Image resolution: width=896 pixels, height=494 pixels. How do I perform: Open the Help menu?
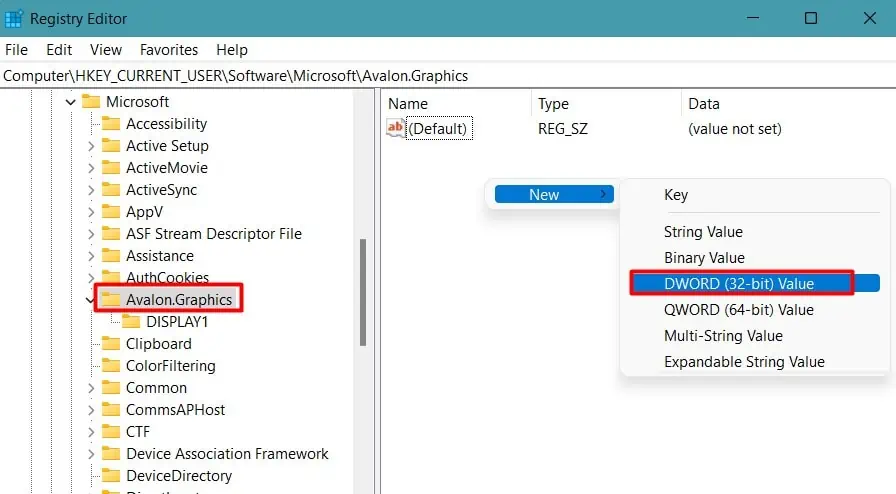pos(231,50)
